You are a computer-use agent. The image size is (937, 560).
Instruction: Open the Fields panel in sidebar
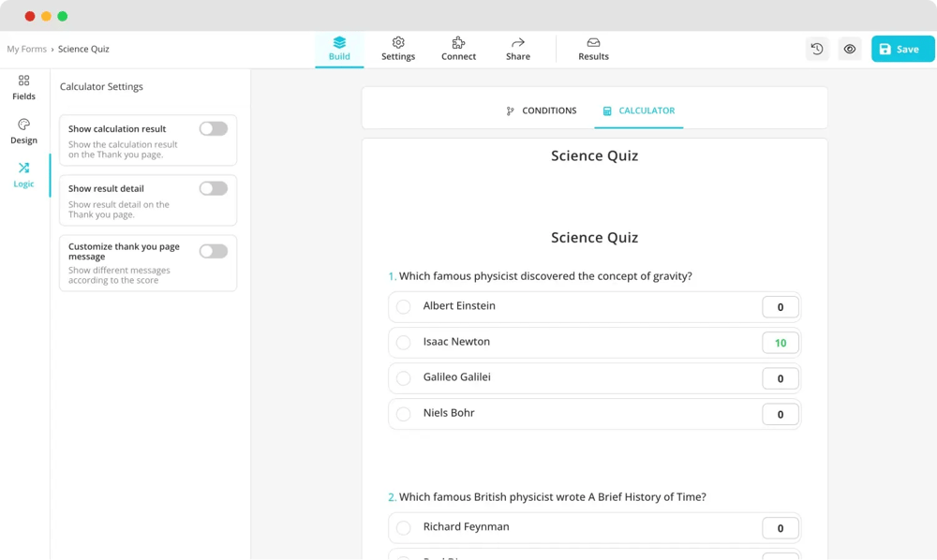tap(23, 87)
